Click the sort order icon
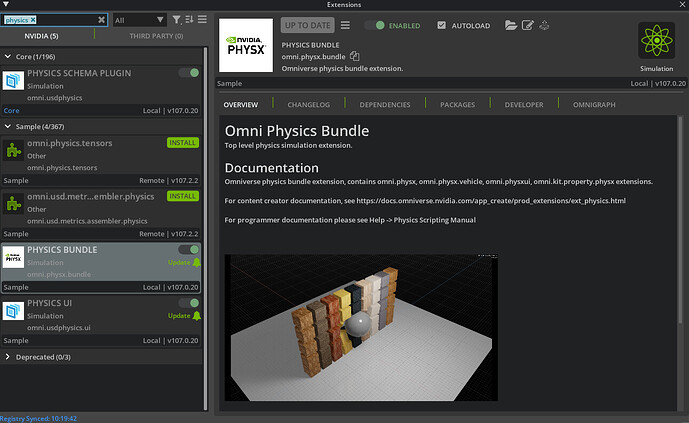The width and height of the screenshot is (689, 423). coord(190,19)
